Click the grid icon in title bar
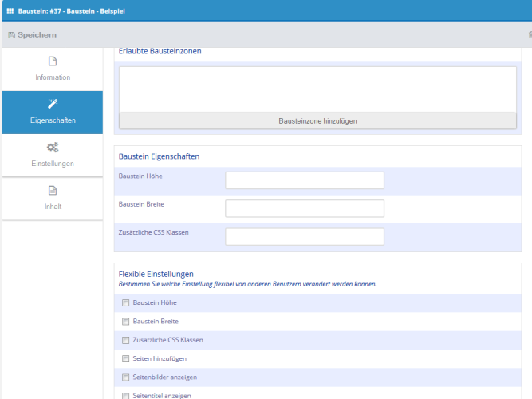The height and width of the screenshot is (399, 532). point(10,11)
